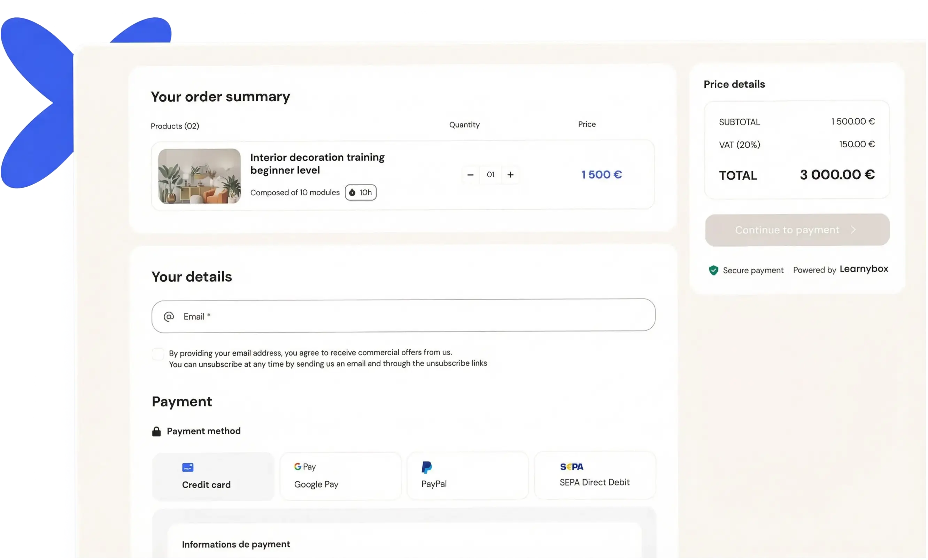Decrease product quantity with minus button

[x=470, y=174]
